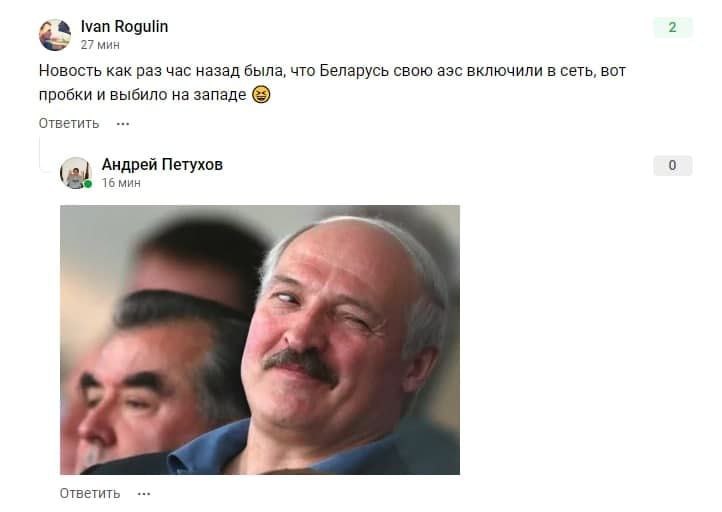Open Андрей Петухов's profile avatar
Screen dimensions: 722x512
(76, 173)
